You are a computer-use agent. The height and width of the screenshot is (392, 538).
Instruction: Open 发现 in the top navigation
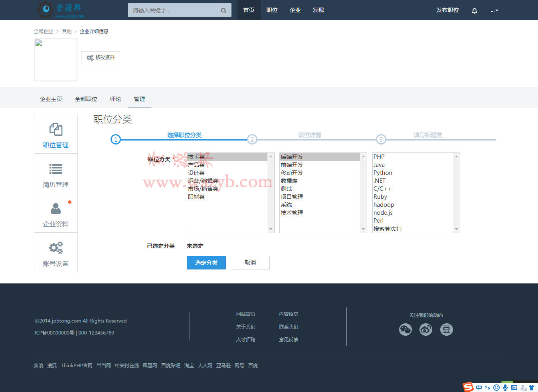pos(318,10)
